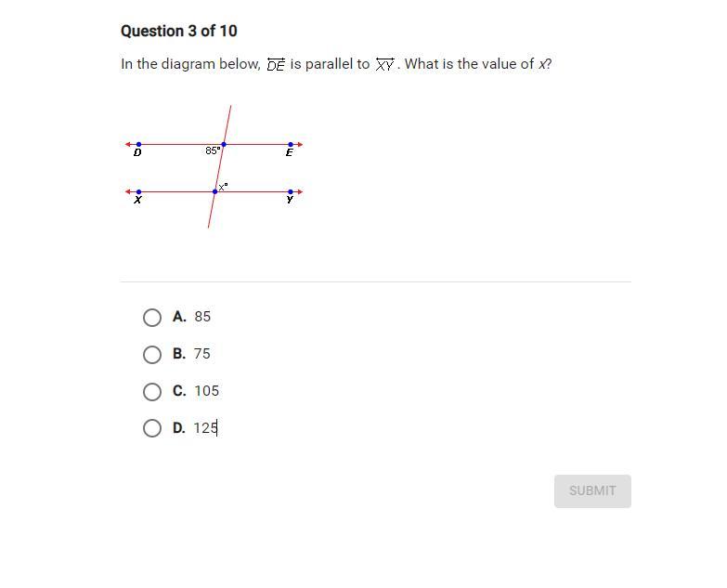Screen dimensions: 727x588
Task: Click point D on the diagram
Action: click(138, 145)
